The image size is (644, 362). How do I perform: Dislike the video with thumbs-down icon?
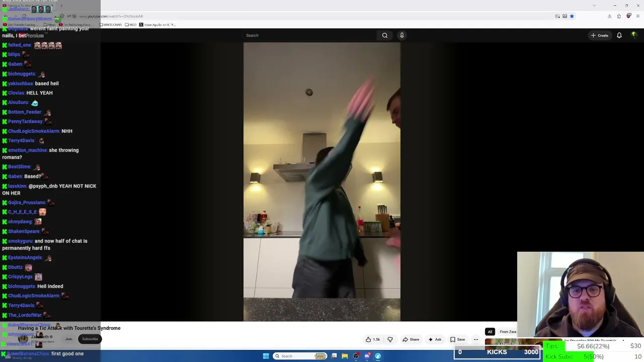[x=390, y=339]
